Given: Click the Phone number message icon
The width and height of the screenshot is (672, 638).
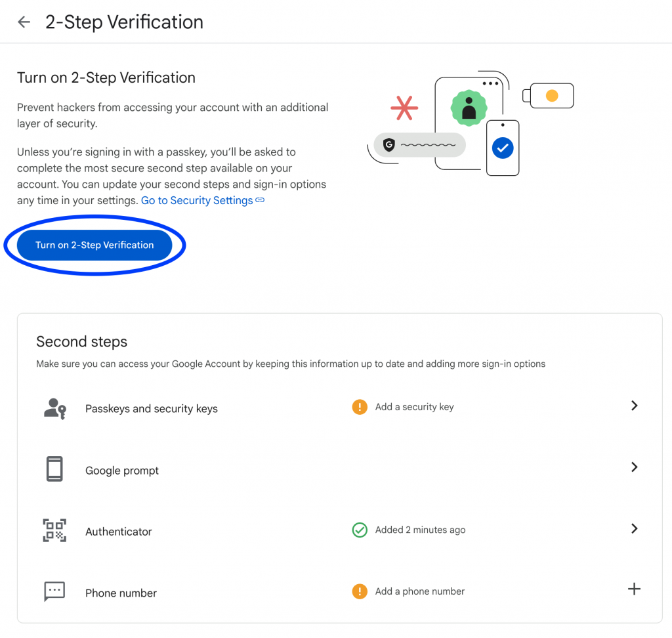Looking at the screenshot, I should 54,591.
